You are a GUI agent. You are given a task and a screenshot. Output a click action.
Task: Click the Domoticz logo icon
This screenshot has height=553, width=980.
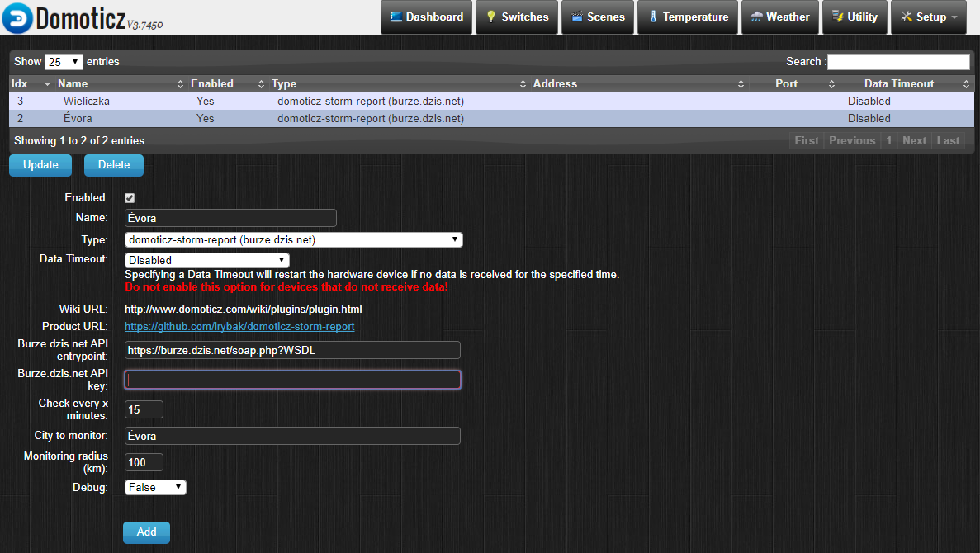(17, 17)
